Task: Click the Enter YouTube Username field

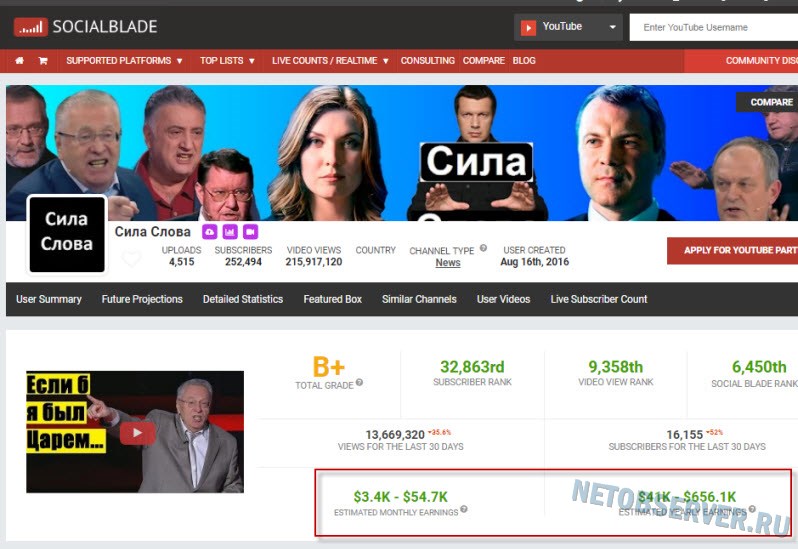Action: click(714, 27)
